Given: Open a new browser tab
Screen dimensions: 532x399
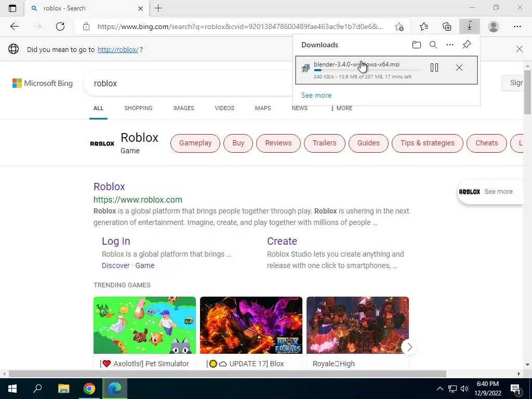Looking at the screenshot, I should (158, 8).
